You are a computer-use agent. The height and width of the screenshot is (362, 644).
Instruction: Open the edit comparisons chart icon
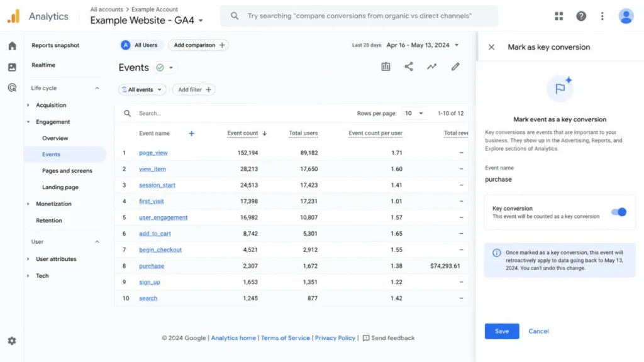pos(386,67)
